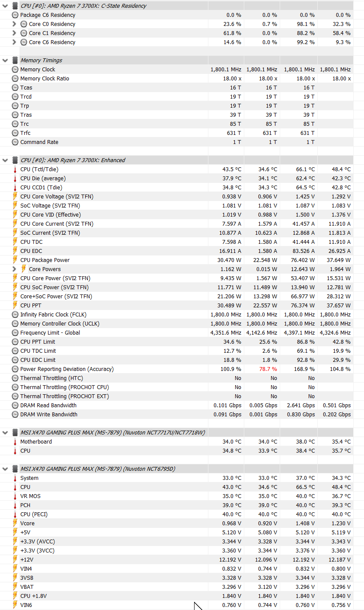364x610 pixels.
Task: Click lightning icon beside CPU PPT
Action: tap(15, 306)
